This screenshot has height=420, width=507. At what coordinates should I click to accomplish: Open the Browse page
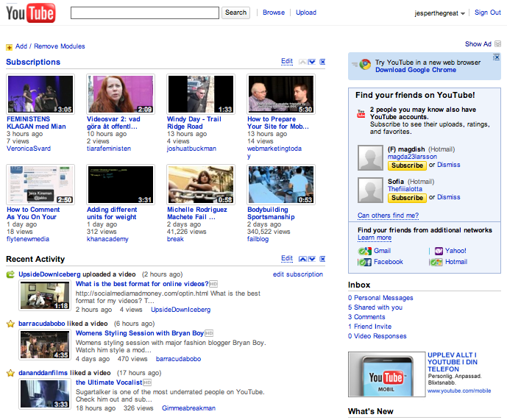(x=274, y=13)
